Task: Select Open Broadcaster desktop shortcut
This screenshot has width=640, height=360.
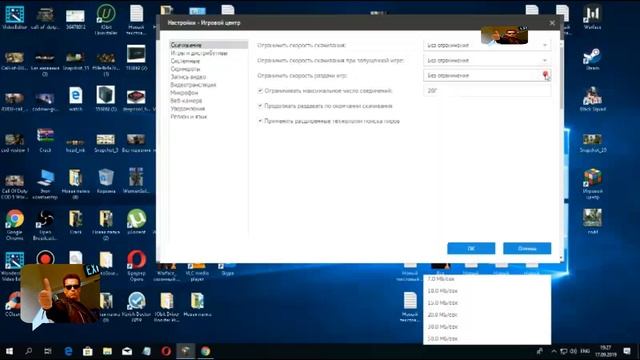Action: tap(45, 224)
